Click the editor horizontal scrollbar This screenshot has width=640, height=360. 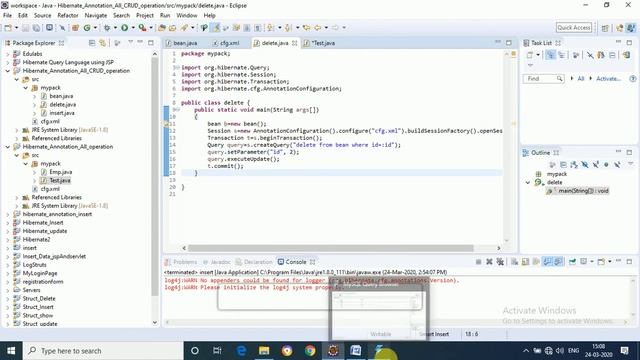(331, 248)
